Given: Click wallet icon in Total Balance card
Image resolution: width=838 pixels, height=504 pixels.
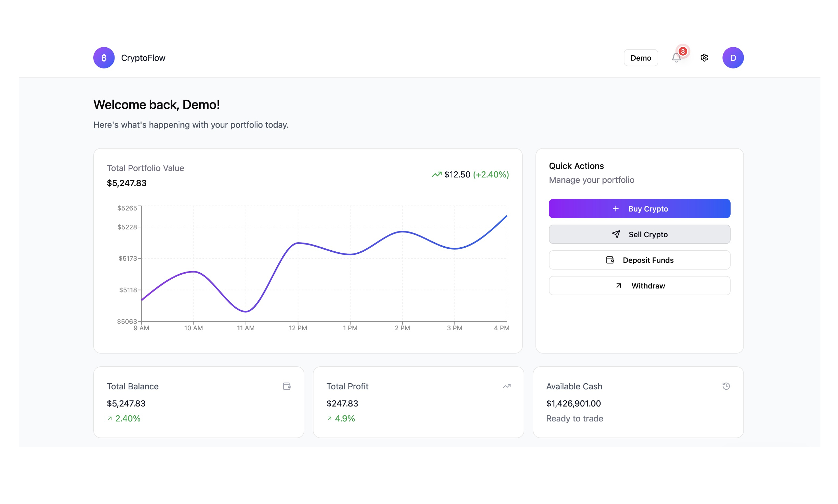Looking at the screenshot, I should [x=286, y=386].
